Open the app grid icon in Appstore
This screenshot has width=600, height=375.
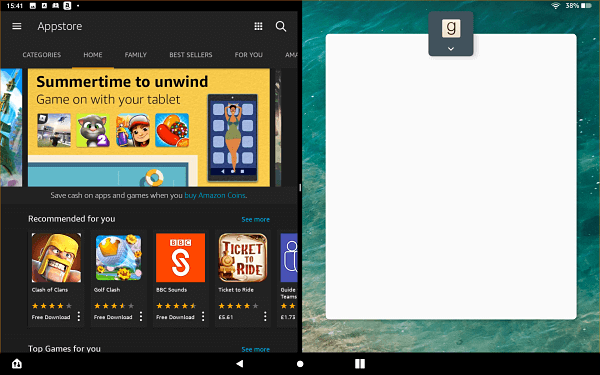pos(258,26)
